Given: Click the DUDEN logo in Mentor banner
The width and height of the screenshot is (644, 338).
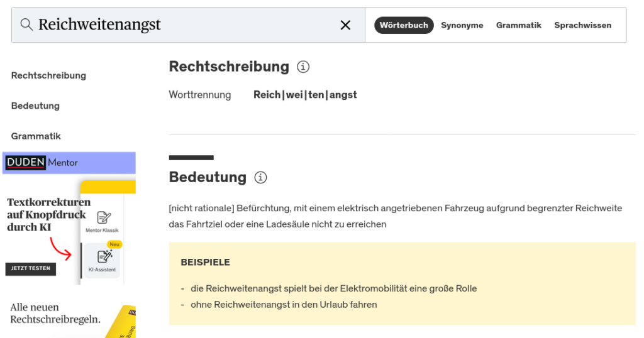Looking at the screenshot, I should point(25,163).
